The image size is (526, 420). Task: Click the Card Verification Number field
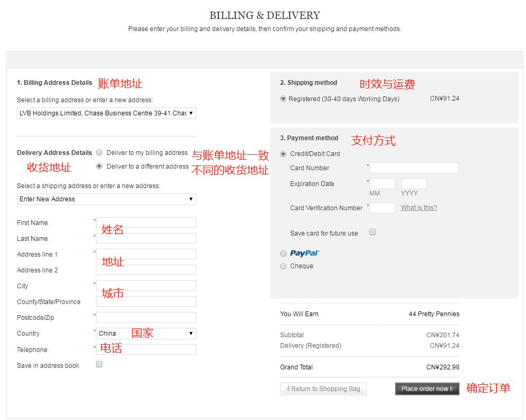click(382, 208)
